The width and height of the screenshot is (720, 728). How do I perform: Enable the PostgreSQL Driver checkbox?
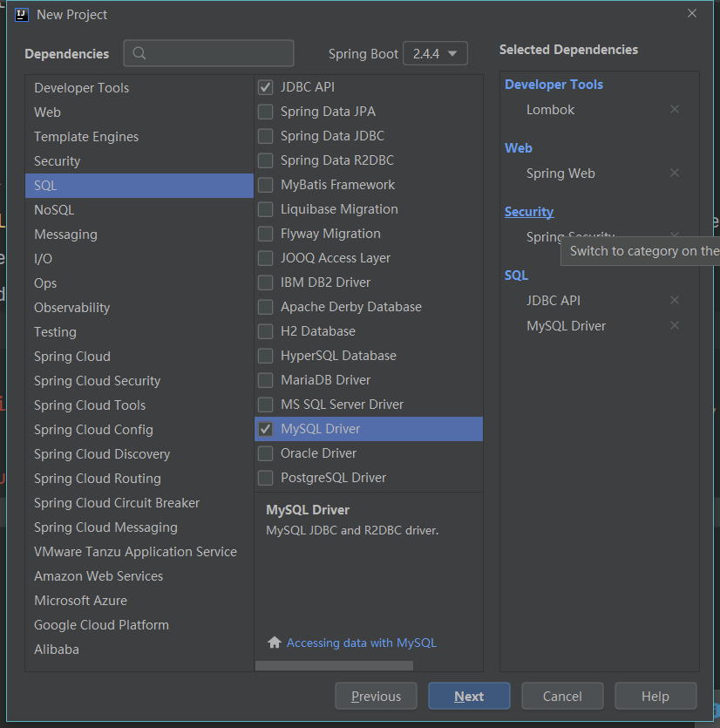[266, 477]
